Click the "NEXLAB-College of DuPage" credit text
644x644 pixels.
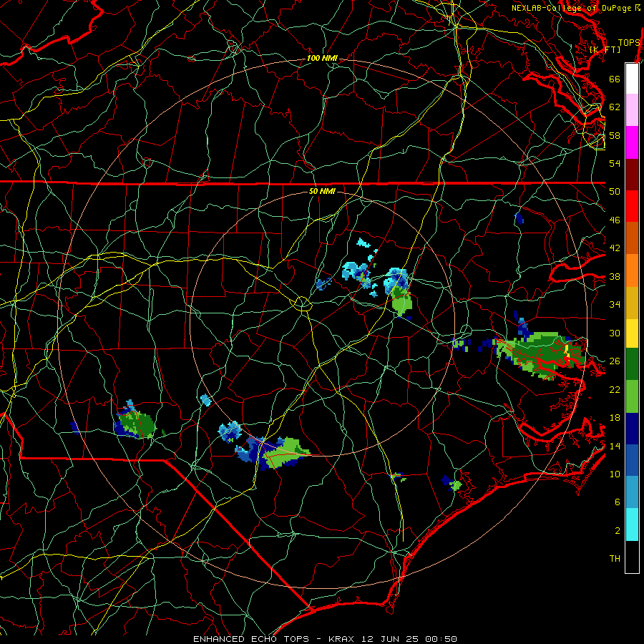572,8
